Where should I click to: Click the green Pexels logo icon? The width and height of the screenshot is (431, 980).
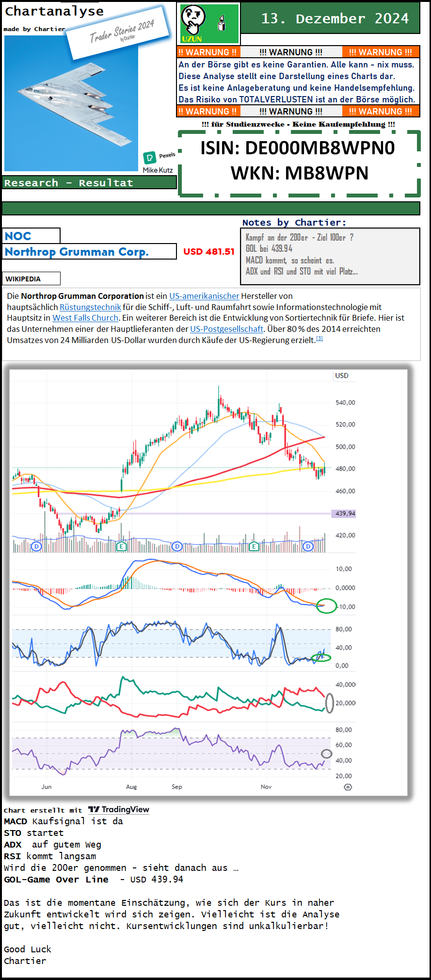pos(150,157)
